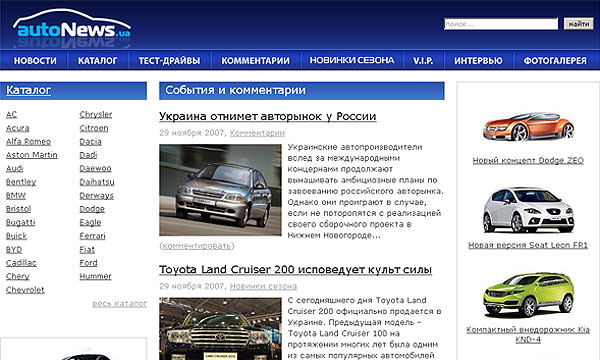Open the Daihatsu brand link
600x360 pixels.
[97, 182]
